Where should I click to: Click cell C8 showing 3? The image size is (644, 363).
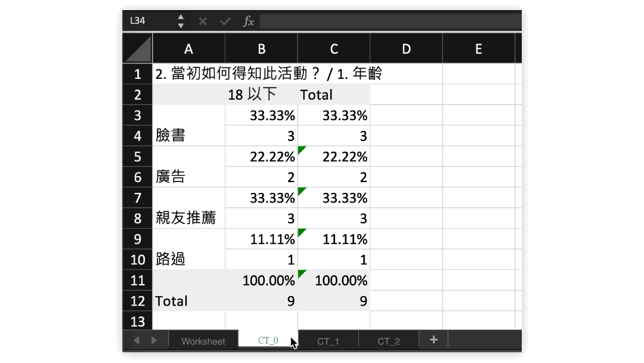point(334,219)
